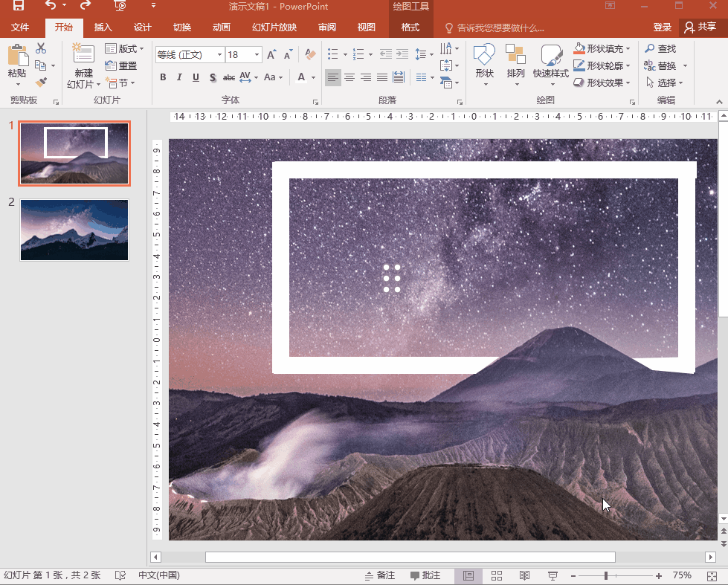This screenshot has width=728, height=585.
Task: Toggle Notes pane in status bar
Action: [x=380, y=576]
